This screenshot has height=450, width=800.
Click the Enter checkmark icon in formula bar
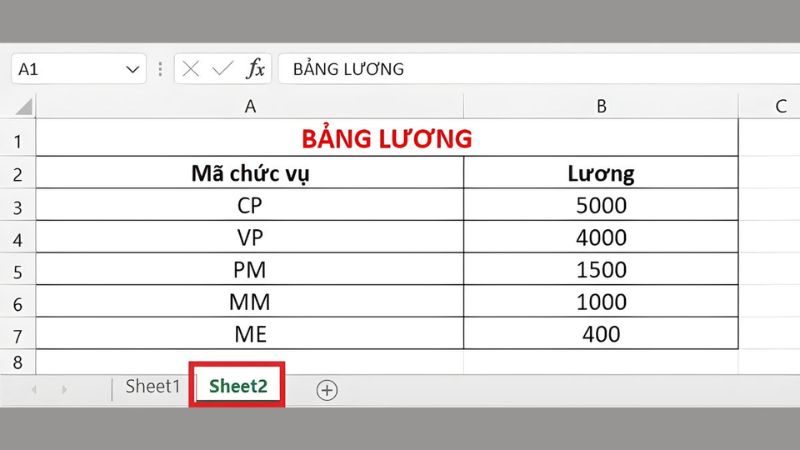(222, 69)
